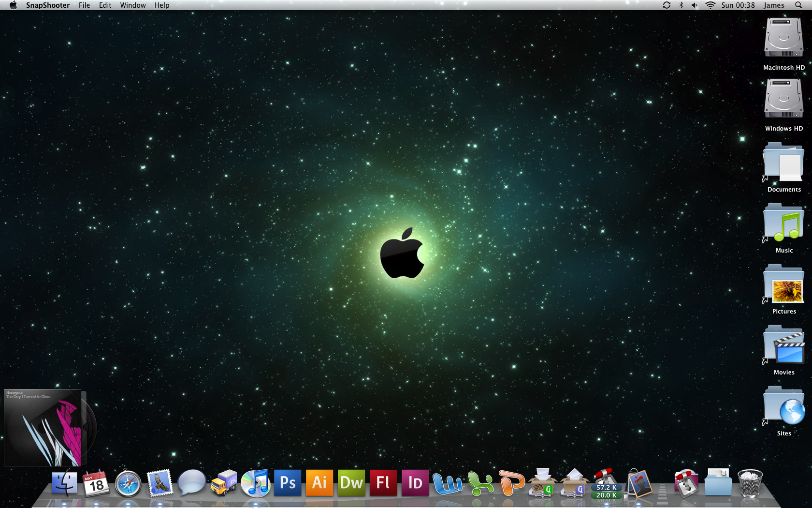Open the Edit menu
The height and width of the screenshot is (508, 812).
105,5
